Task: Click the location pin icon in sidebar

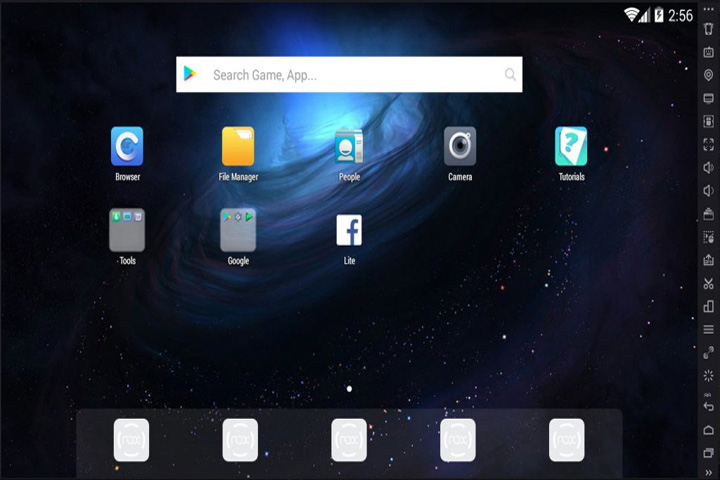Action: pyautogui.click(x=709, y=75)
